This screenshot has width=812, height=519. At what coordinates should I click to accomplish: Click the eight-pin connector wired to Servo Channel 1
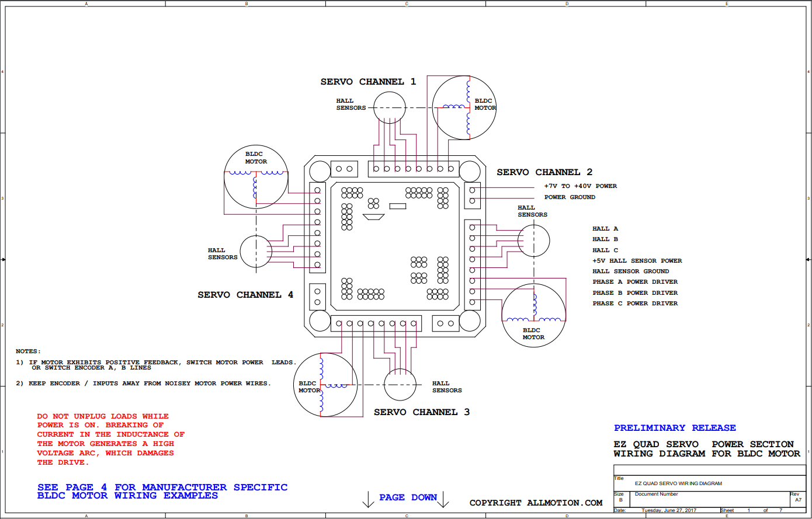[x=414, y=169]
